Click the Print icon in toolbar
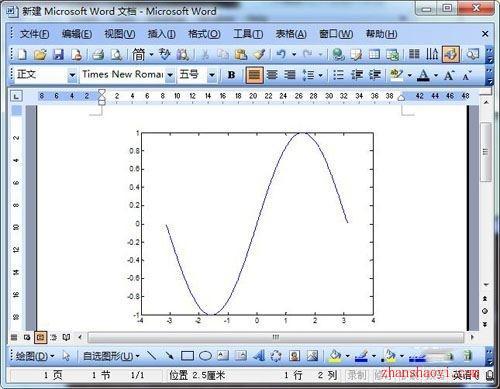 (x=98, y=54)
